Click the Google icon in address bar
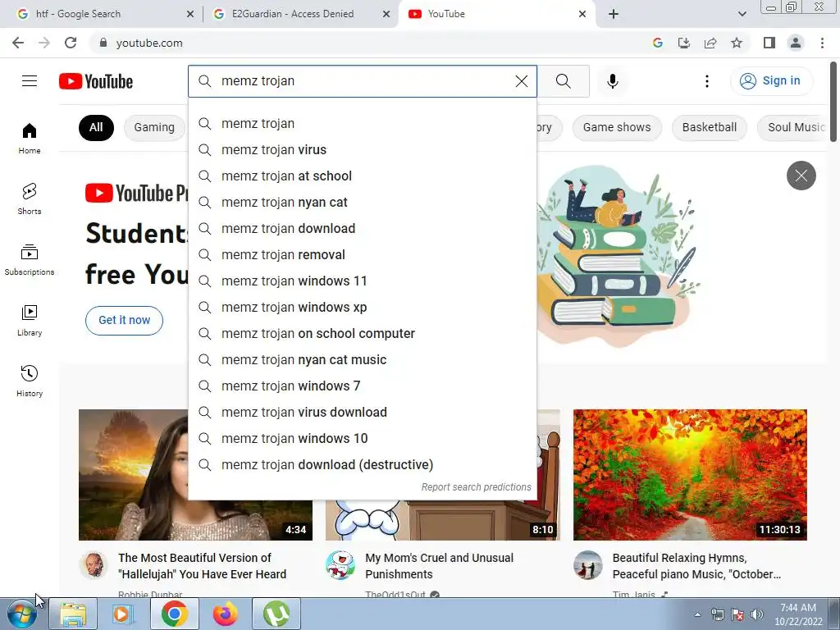 pos(658,43)
